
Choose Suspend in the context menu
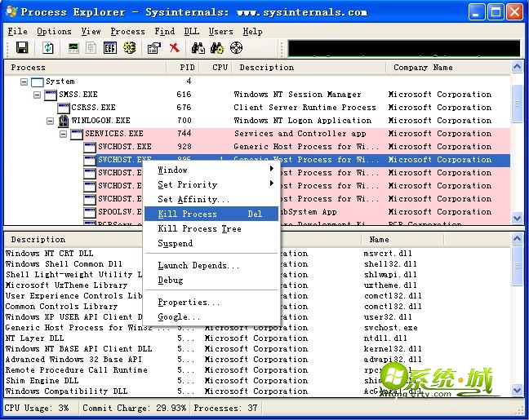pyautogui.click(x=176, y=243)
